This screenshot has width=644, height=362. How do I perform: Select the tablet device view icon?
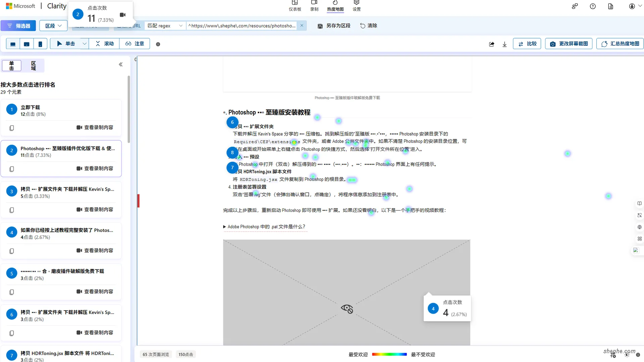pos(26,44)
